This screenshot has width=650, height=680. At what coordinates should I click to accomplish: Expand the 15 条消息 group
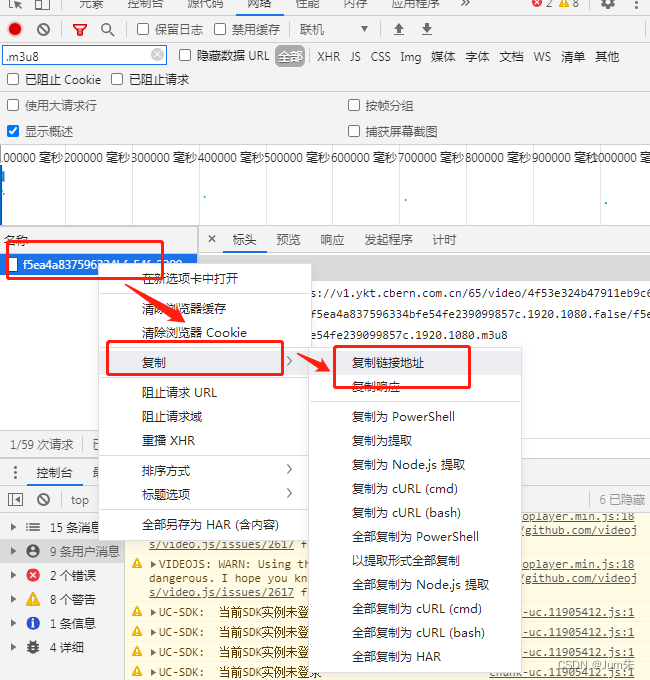[x=13, y=527]
